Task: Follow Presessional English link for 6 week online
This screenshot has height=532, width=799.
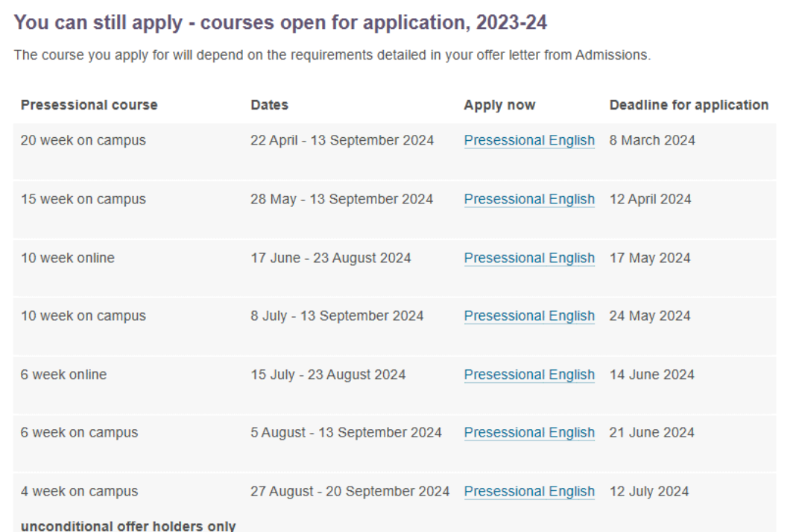Action: 529,375
